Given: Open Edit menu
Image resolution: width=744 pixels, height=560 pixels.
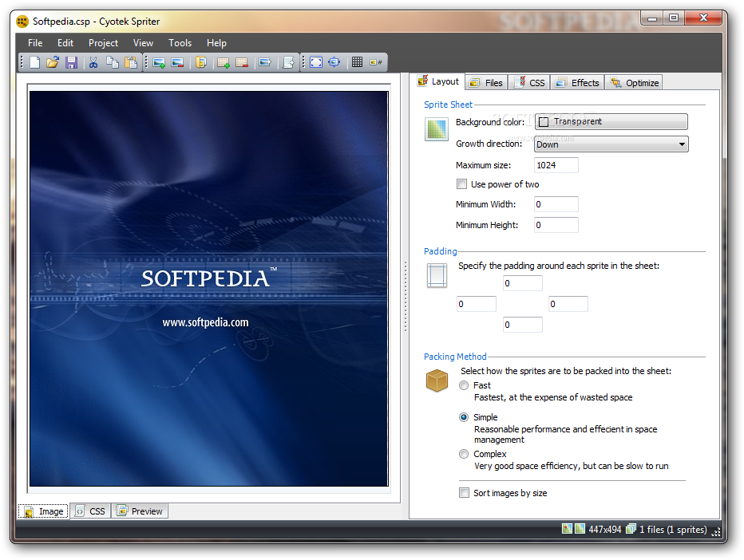Looking at the screenshot, I should (x=65, y=43).
